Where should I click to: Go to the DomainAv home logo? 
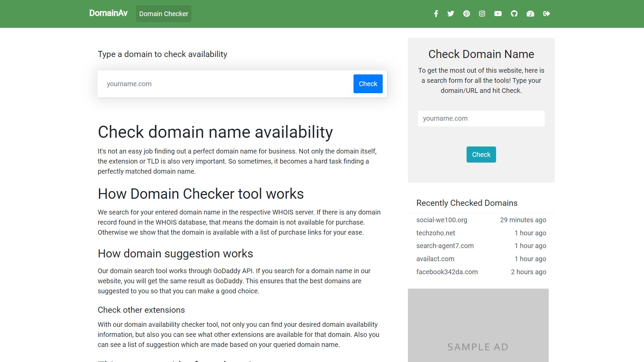108,13
